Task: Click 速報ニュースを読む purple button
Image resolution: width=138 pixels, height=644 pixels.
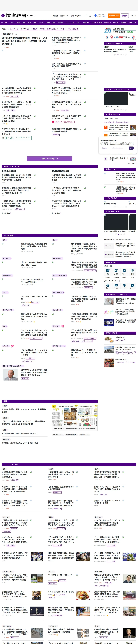Action: pos(50,159)
